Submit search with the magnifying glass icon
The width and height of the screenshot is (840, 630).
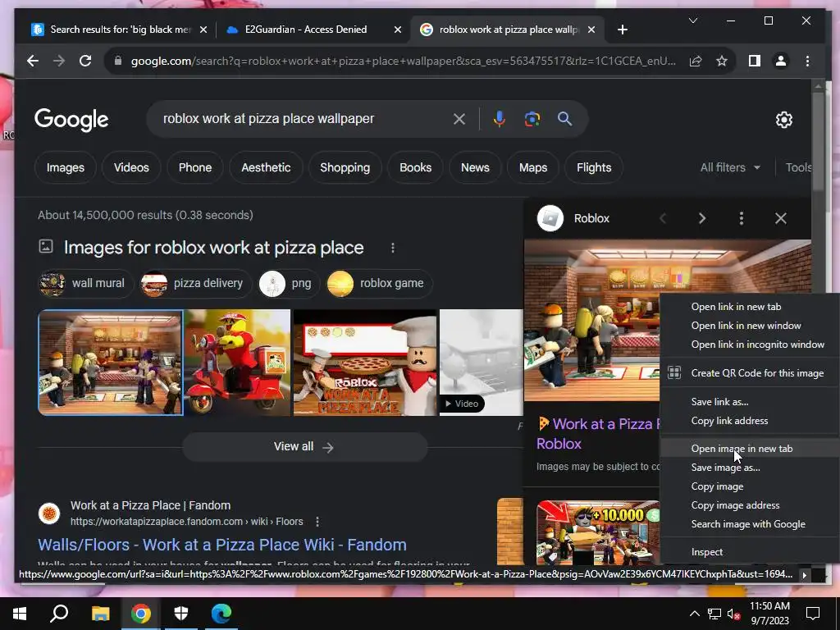click(x=564, y=119)
